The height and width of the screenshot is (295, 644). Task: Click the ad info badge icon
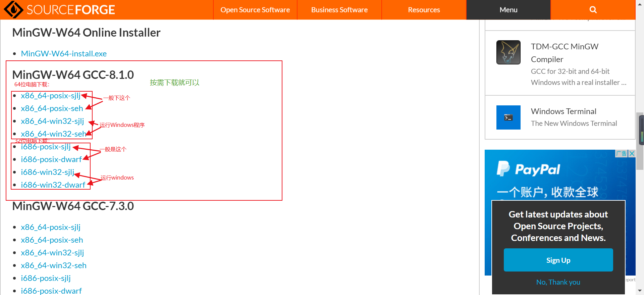pyautogui.click(x=622, y=153)
